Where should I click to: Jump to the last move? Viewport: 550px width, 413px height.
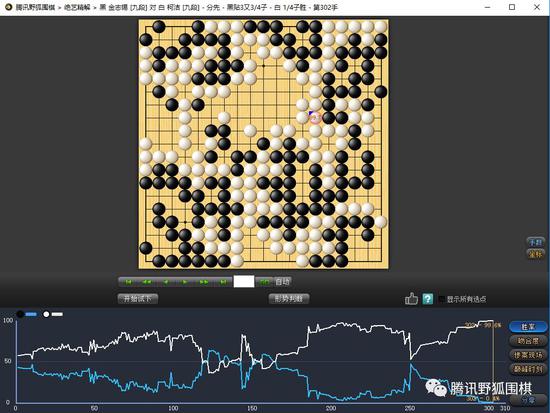coord(223,282)
